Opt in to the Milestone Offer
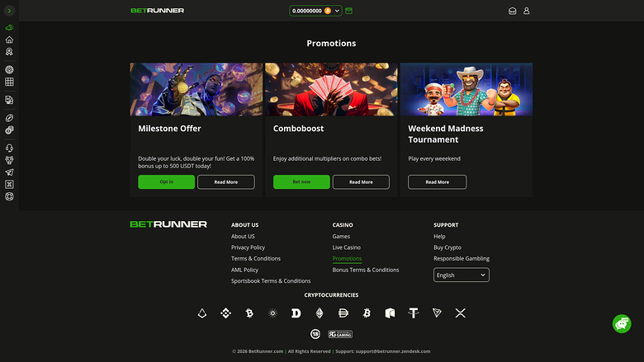 [x=166, y=182]
